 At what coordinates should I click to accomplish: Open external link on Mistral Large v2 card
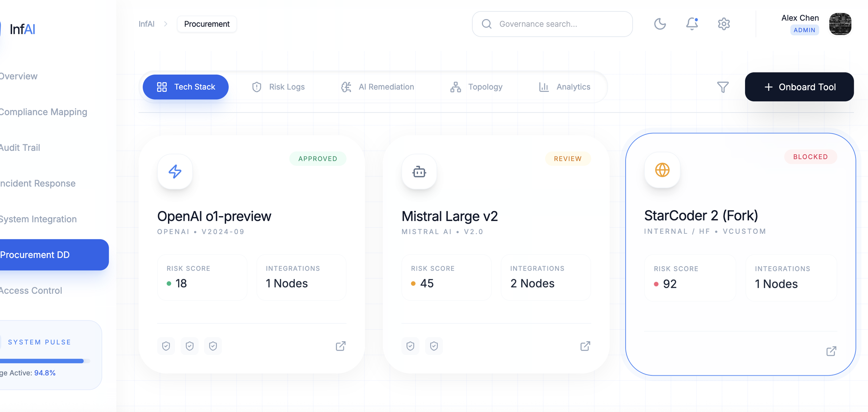pyautogui.click(x=585, y=346)
